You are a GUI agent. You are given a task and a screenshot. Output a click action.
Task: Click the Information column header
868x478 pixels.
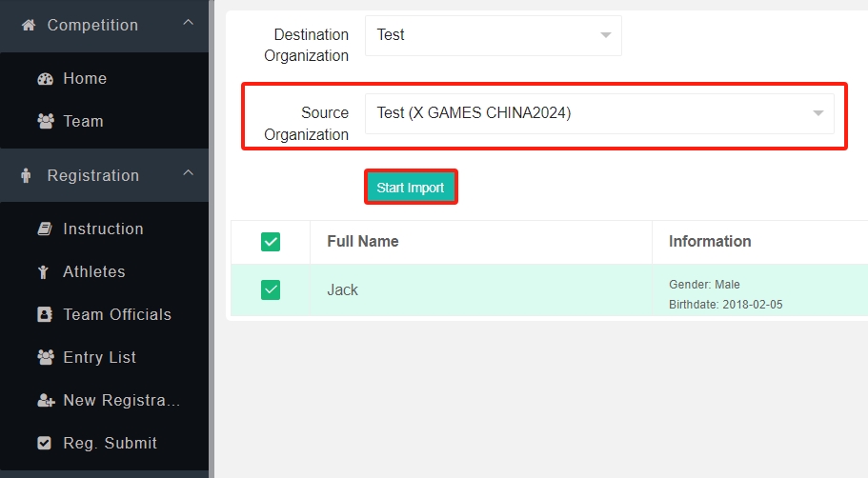pyautogui.click(x=710, y=242)
